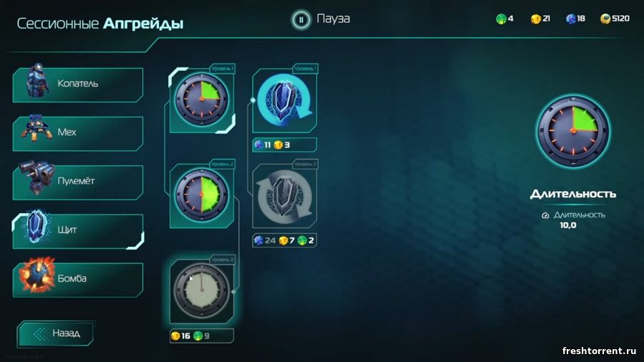Click the large Длительность preview clock
Screen dimensions: 644x362
[x=573, y=131]
